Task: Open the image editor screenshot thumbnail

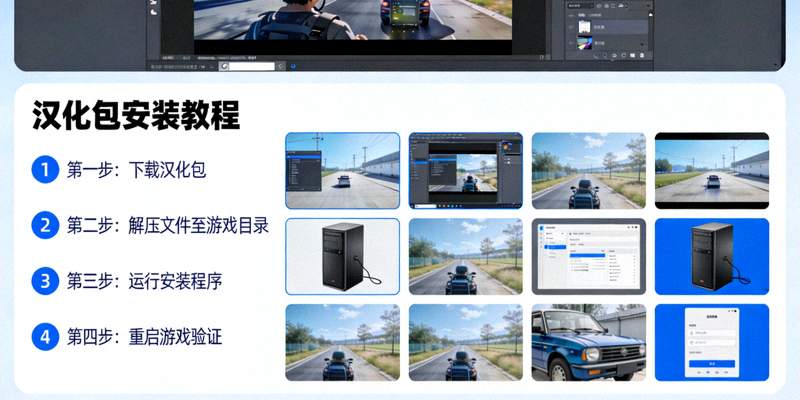Action: [465, 170]
